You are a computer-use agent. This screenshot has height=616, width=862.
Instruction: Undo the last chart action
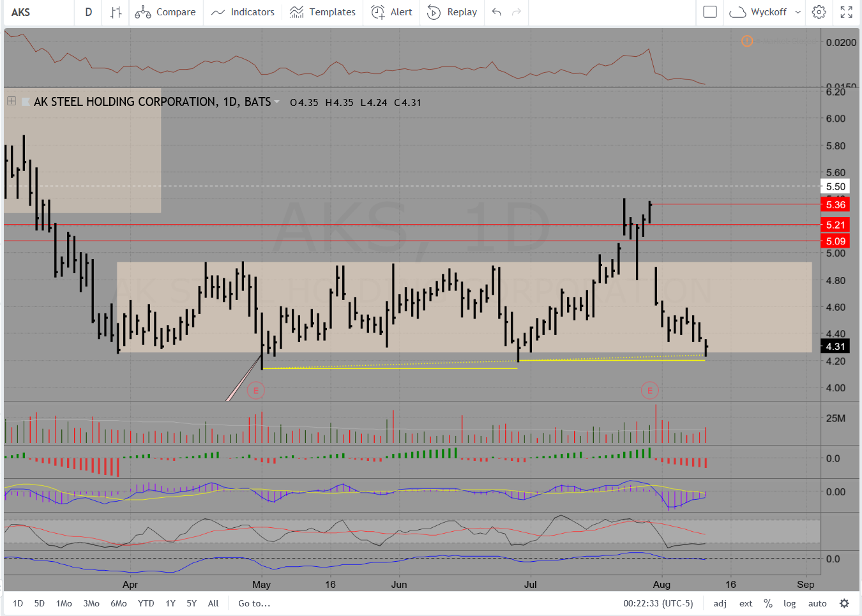[x=497, y=12]
